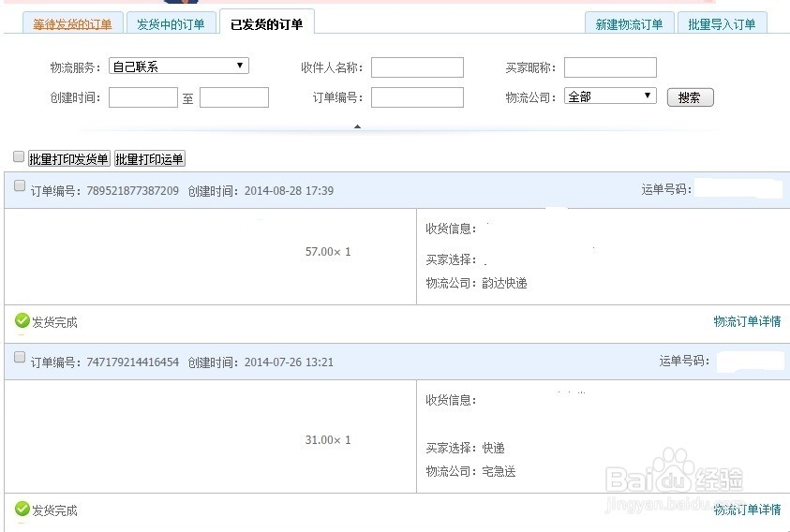
Task: Open 新建物流订单 tab
Action: 629,23
